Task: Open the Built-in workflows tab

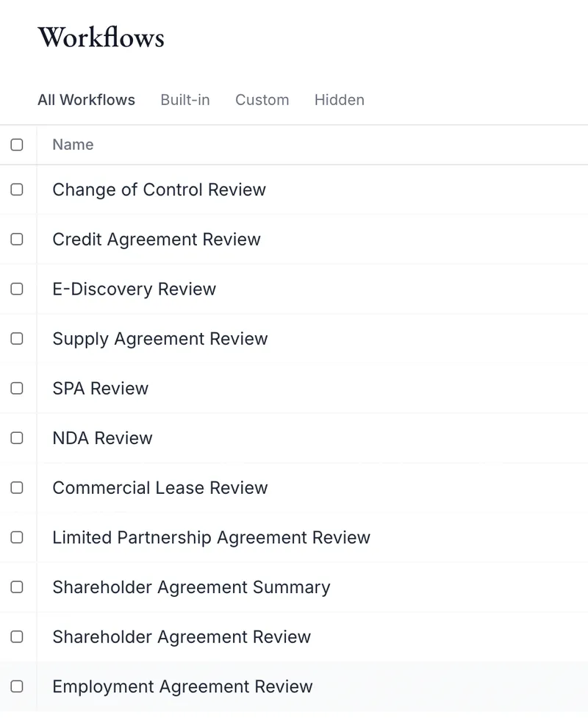Action: coord(185,100)
